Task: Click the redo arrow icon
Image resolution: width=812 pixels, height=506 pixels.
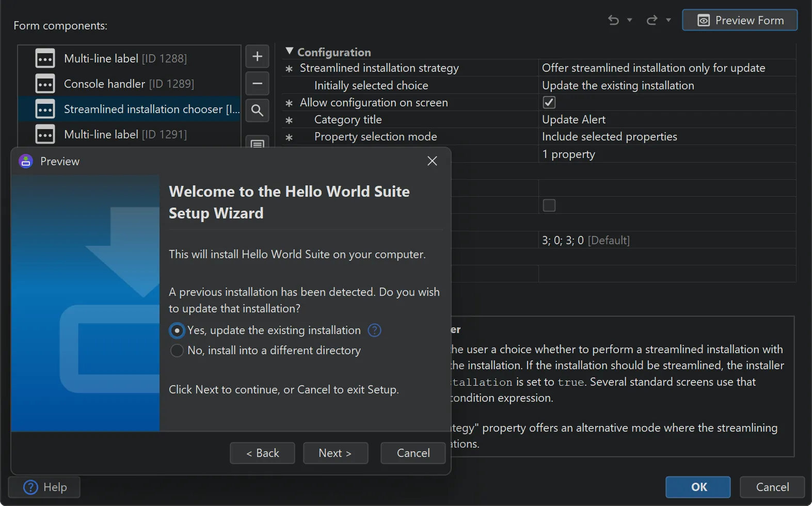Action: click(x=652, y=20)
